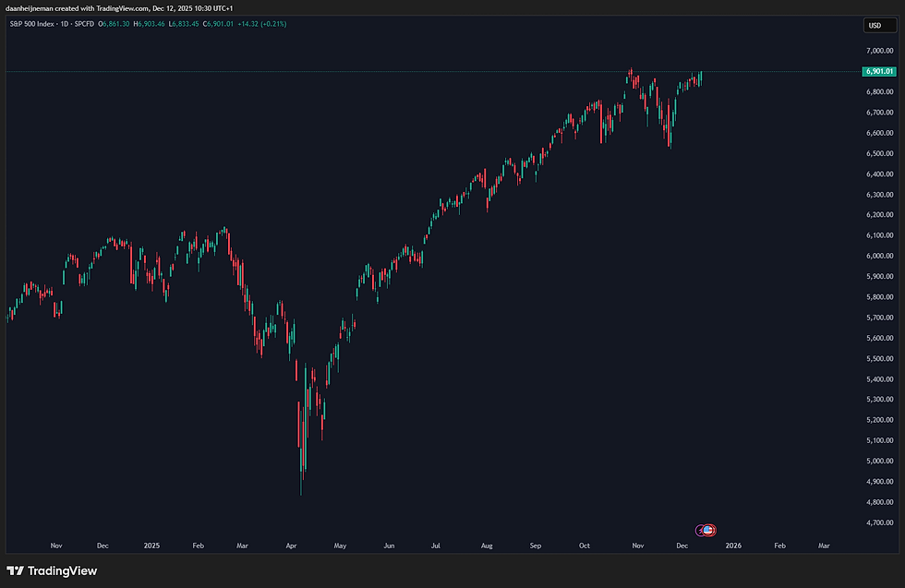Click the 5,600.00 price axis label
This screenshot has width=905, height=588.
(x=879, y=338)
